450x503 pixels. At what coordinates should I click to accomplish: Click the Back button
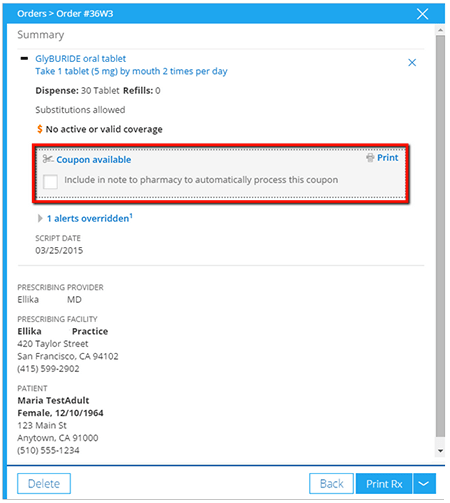(x=331, y=483)
